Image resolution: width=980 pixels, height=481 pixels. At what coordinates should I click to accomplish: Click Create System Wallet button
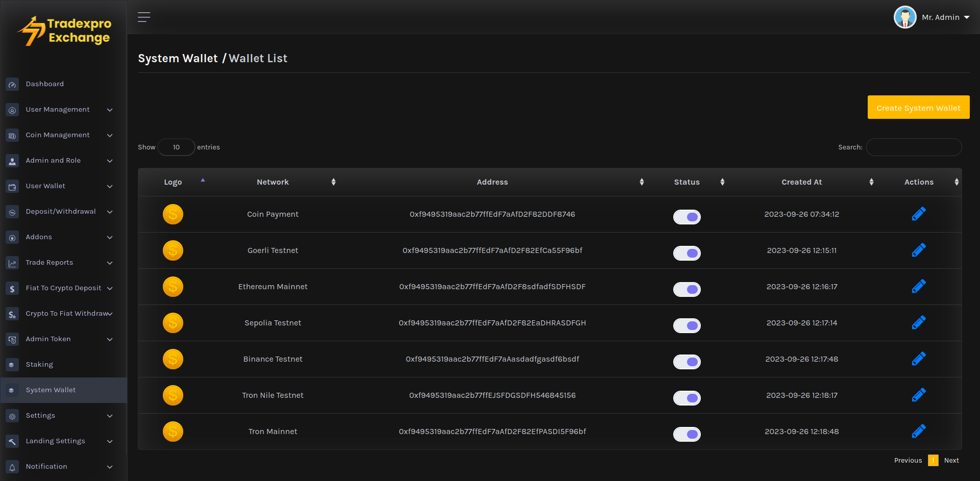918,108
